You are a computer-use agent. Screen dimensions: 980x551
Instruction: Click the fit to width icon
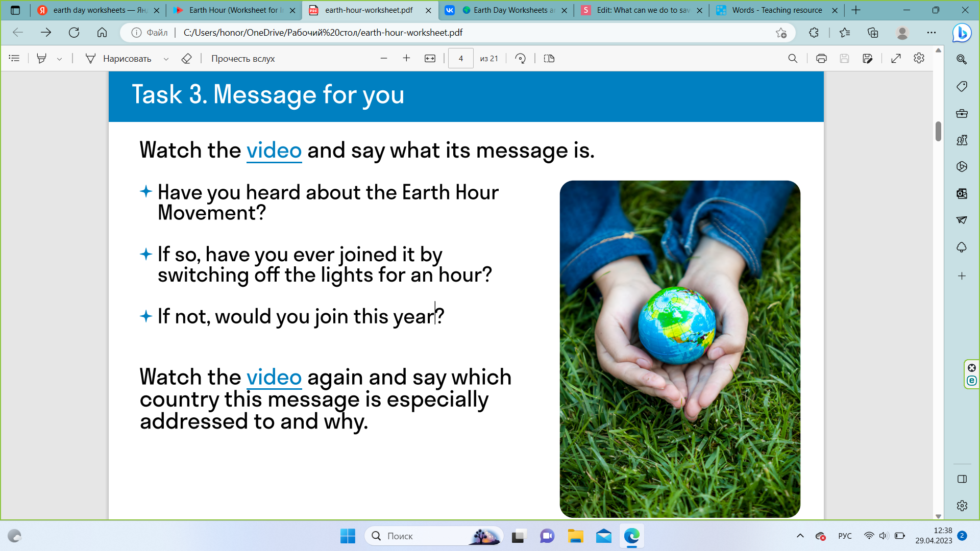coord(430,59)
